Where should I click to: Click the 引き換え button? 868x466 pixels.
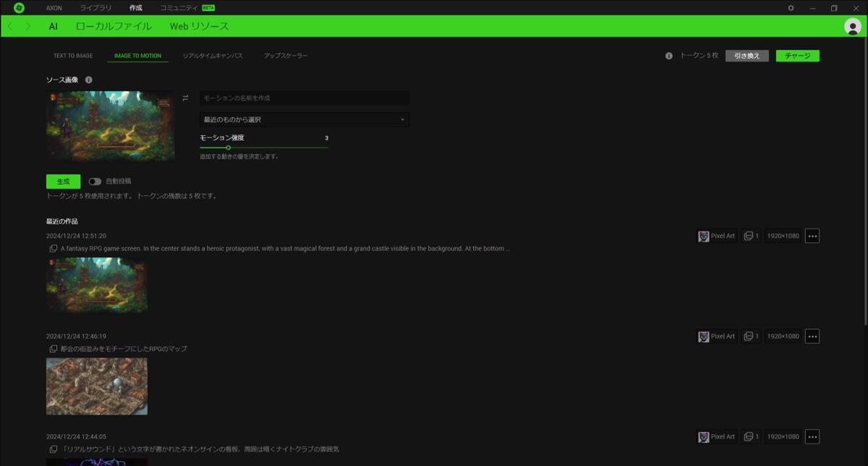point(746,56)
